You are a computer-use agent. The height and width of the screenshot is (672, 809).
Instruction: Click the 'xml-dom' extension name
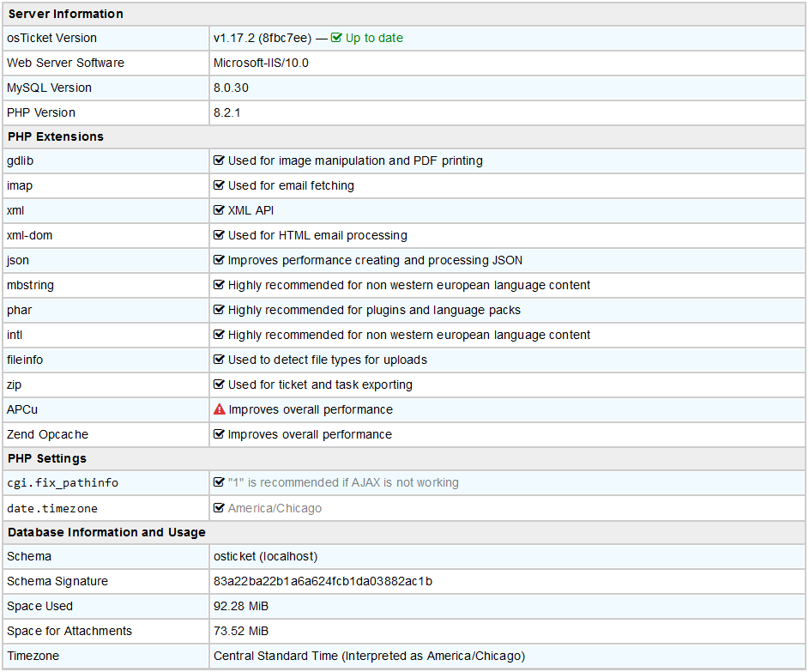tap(29, 235)
